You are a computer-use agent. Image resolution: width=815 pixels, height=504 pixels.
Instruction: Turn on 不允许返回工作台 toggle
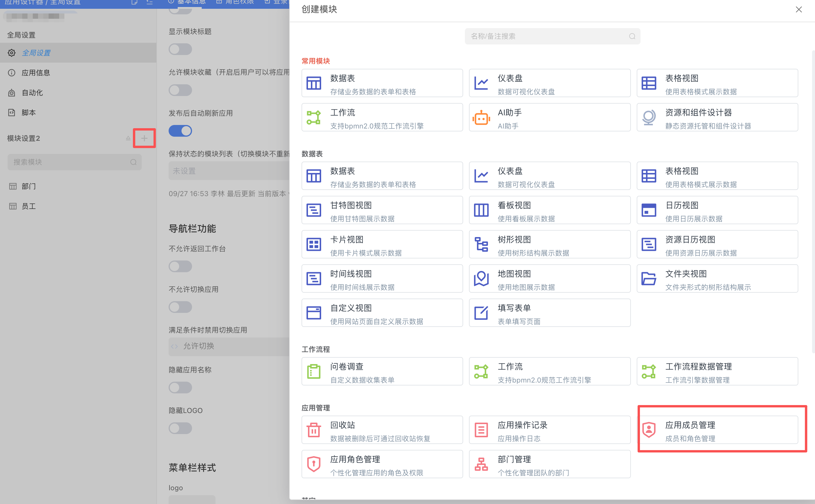(180, 266)
